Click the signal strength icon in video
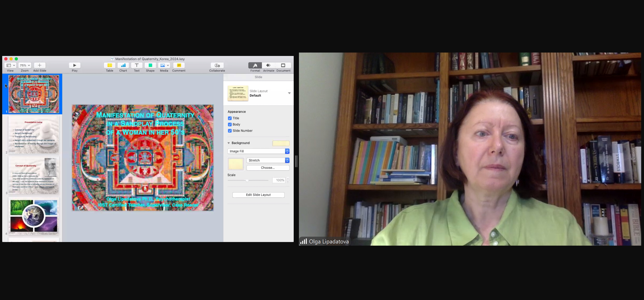Image resolution: width=644 pixels, height=300 pixels. (304, 241)
